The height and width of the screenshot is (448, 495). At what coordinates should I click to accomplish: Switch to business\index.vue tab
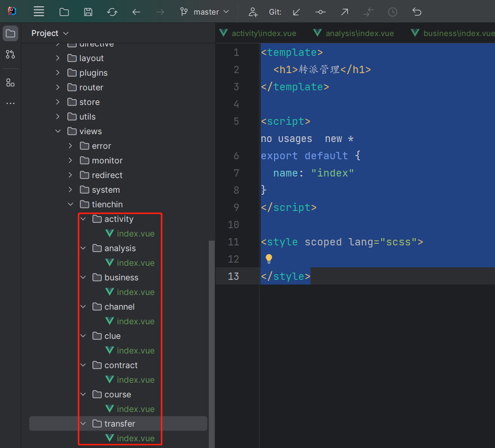453,33
